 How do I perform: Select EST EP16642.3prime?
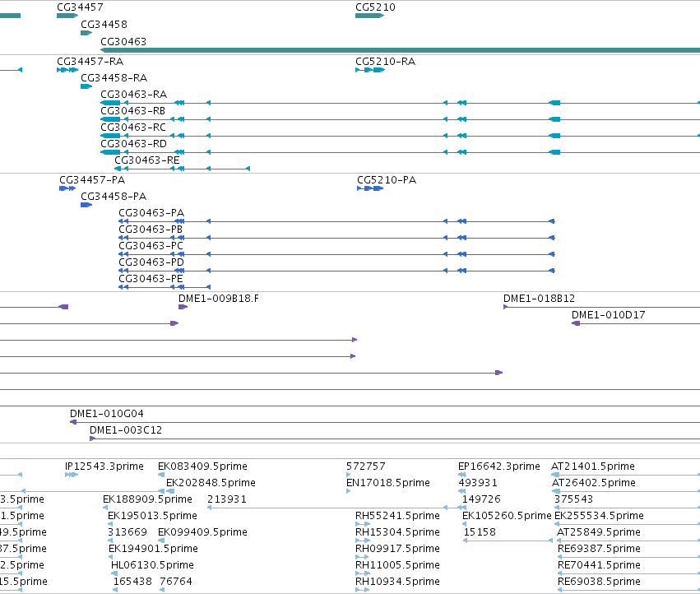(499, 466)
